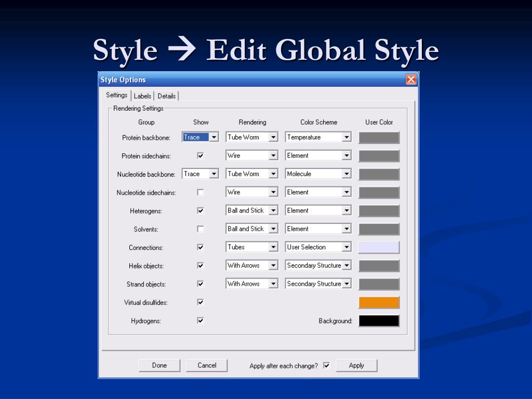Pick Nucleotide backbone user color swatch
The height and width of the screenshot is (399, 532).
[x=379, y=174]
